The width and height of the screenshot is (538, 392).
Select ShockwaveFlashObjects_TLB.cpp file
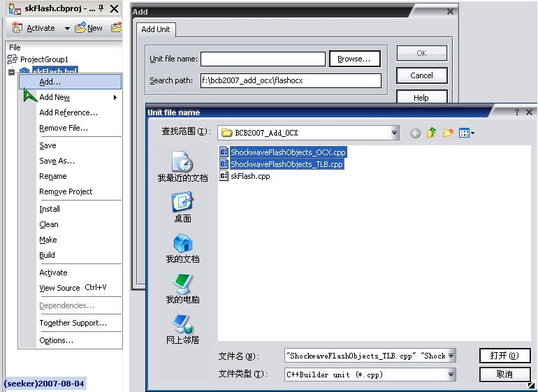click(x=282, y=164)
